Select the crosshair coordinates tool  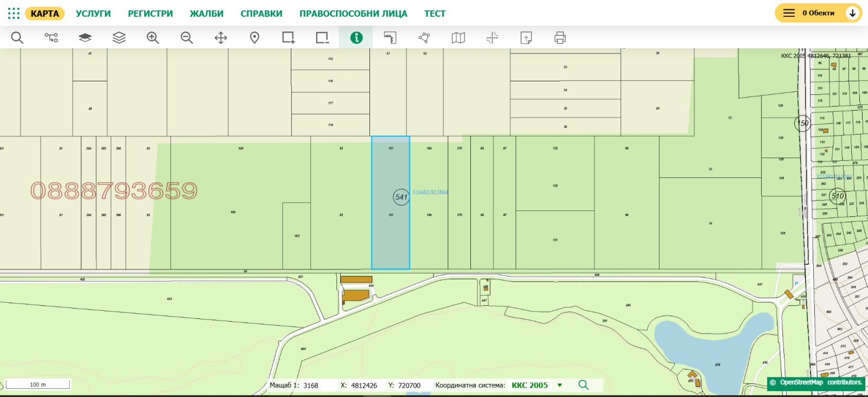(492, 37)
